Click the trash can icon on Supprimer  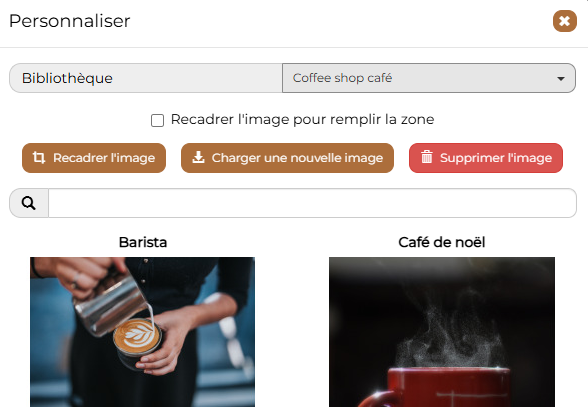427,157
